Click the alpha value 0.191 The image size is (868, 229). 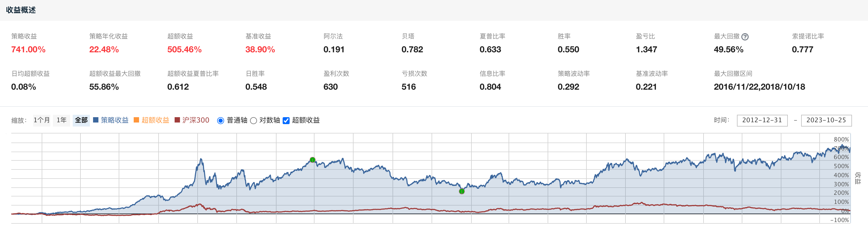tap(334, 49)
